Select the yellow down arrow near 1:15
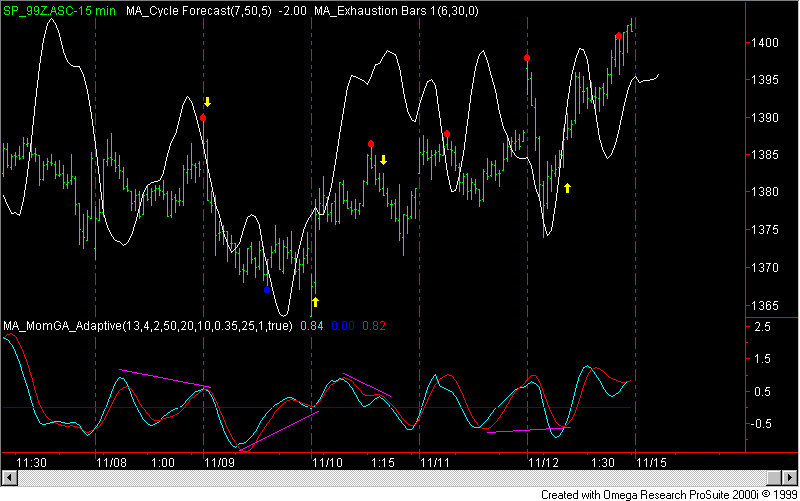Image resolution: width=800 pixels, height=501 pixels. pyautogui.click(x=383, y=160)
